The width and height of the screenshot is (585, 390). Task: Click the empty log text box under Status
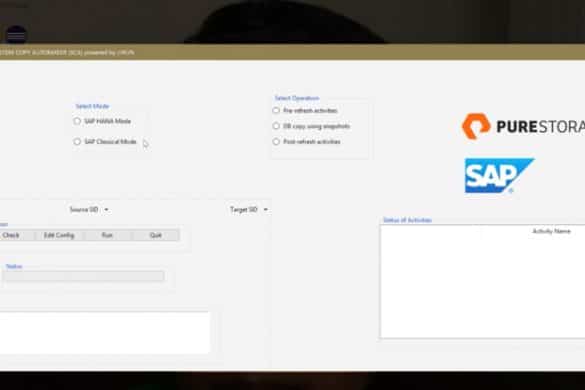click(104, 332)
